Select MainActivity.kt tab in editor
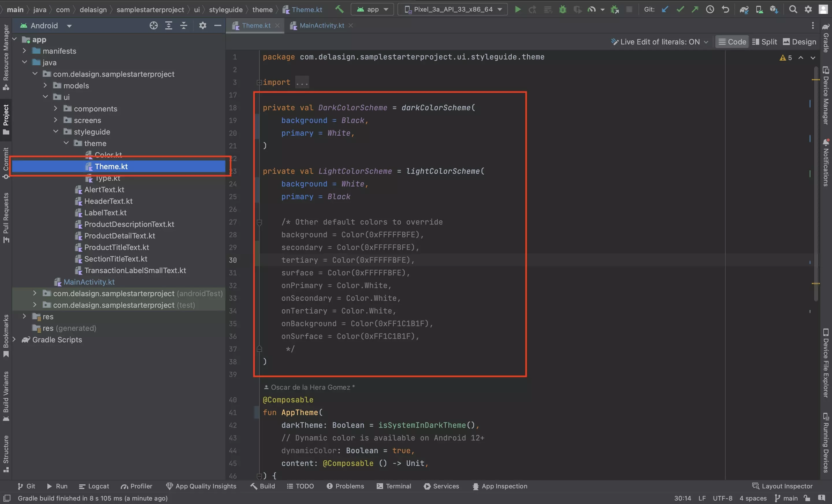Viewport: 832px width, 504px height. (x=322, y=25)
